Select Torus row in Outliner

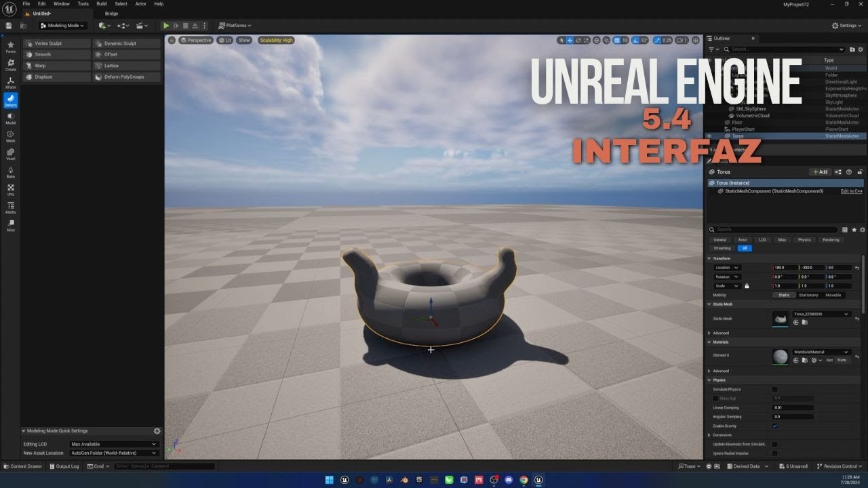785,136
